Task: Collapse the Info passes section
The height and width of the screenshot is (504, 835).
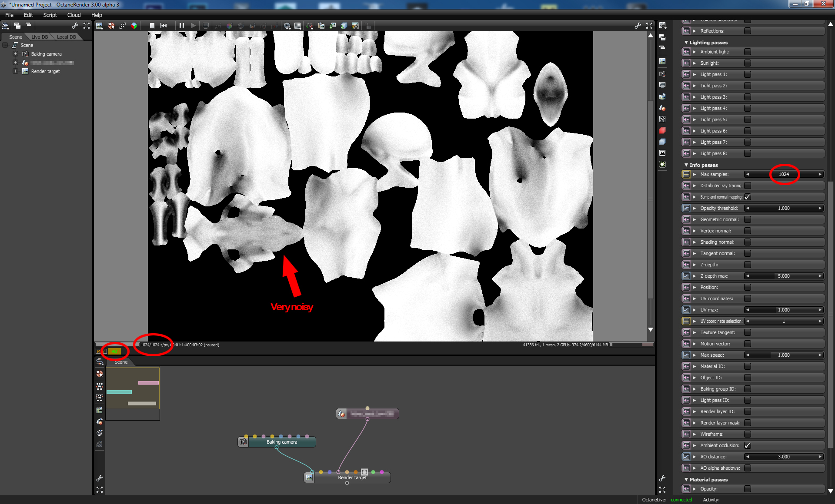Action: (686, 165)
